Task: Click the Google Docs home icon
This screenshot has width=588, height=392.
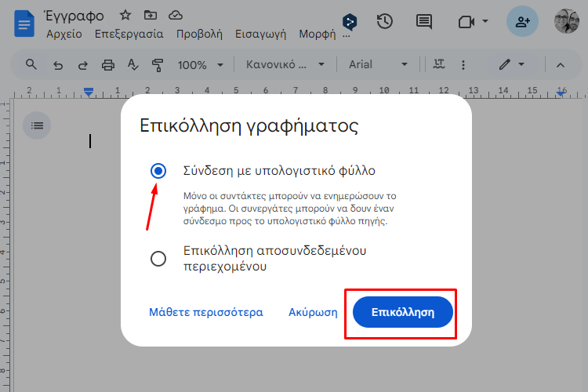Action: click(x=24, y=24)
